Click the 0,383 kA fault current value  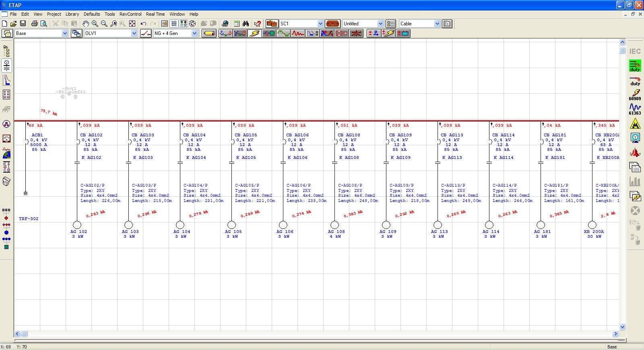point(353,214)
